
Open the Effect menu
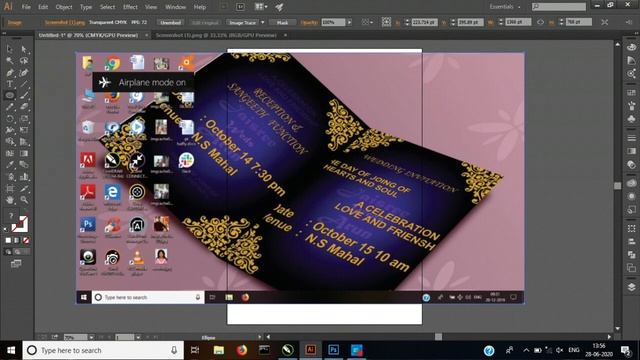pyautogui.click(x=130, y=7)
